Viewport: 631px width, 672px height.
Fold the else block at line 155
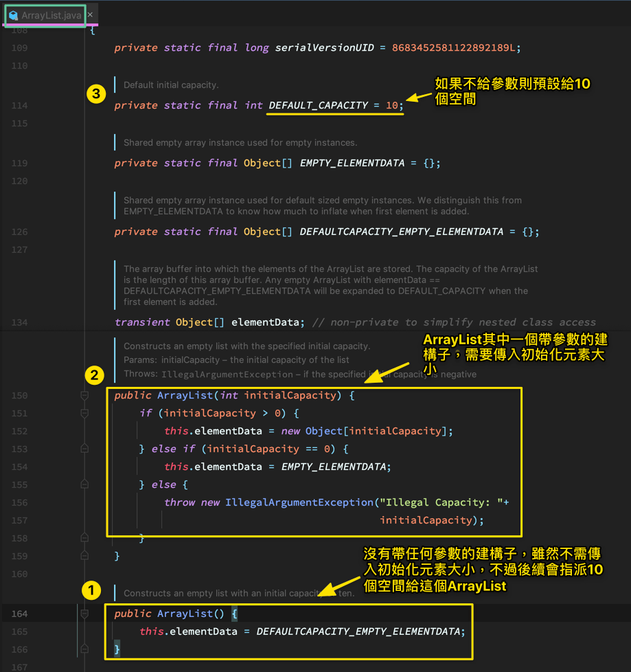click(84, 485)
